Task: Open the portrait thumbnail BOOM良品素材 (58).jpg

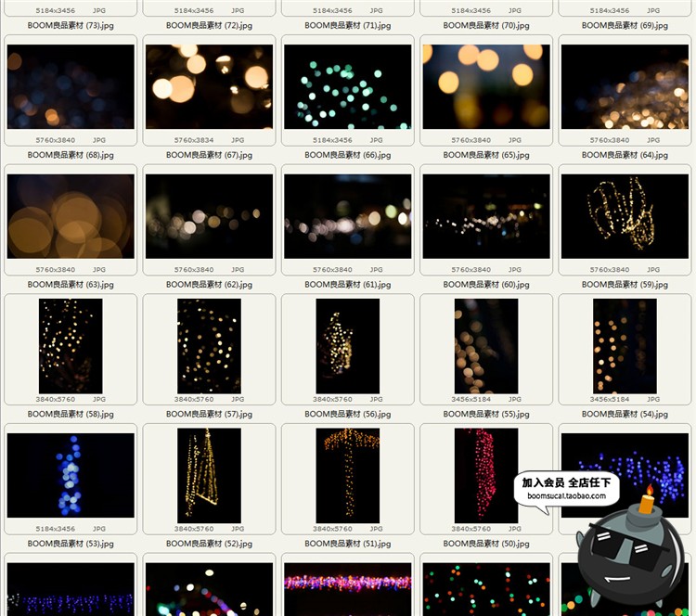Action: pyautogui.click(x=71, y=346)
